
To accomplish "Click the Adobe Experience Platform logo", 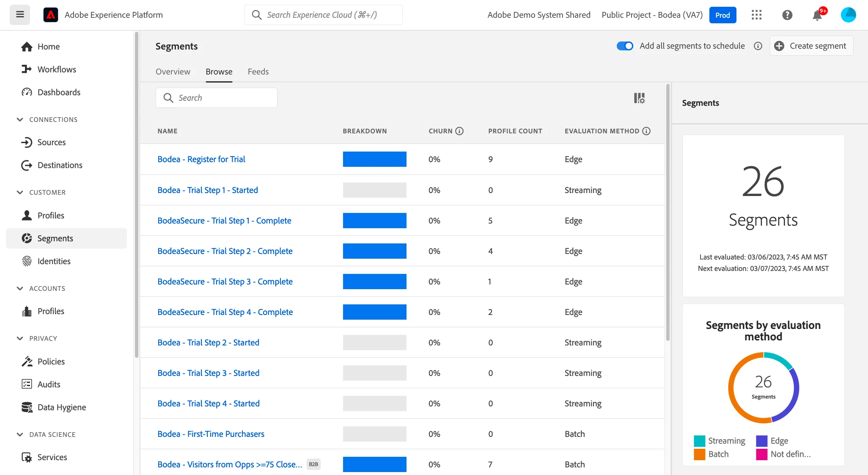I will [51, 15].
